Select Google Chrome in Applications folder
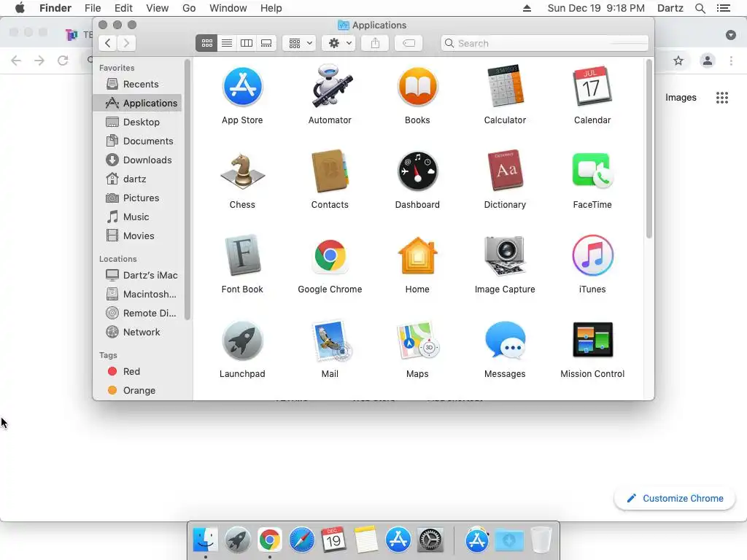Screen dimensions: 747x560 [330, 256]
